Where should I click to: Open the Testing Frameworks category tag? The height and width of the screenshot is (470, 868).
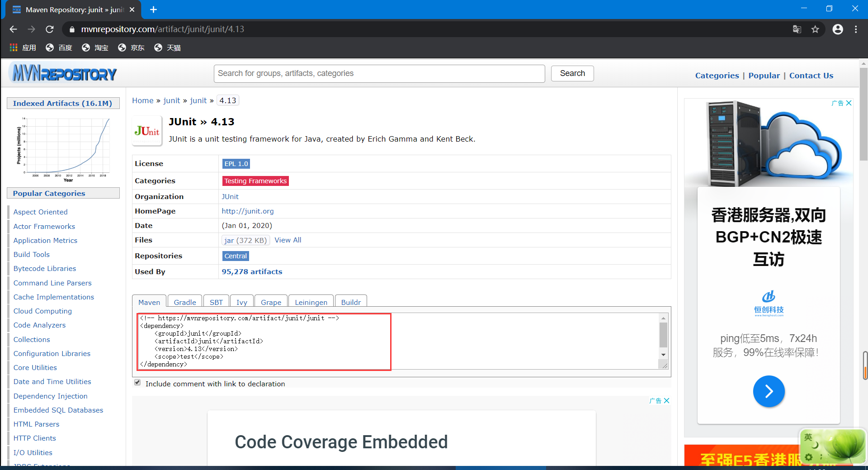[x=255, y=181]
